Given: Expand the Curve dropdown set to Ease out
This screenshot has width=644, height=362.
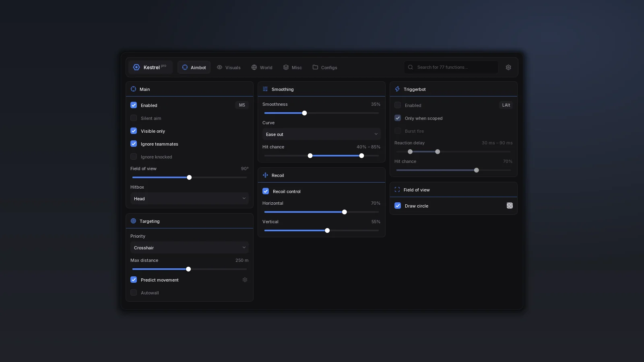Looking at the screenshot, I should click(x=322, y=134).
